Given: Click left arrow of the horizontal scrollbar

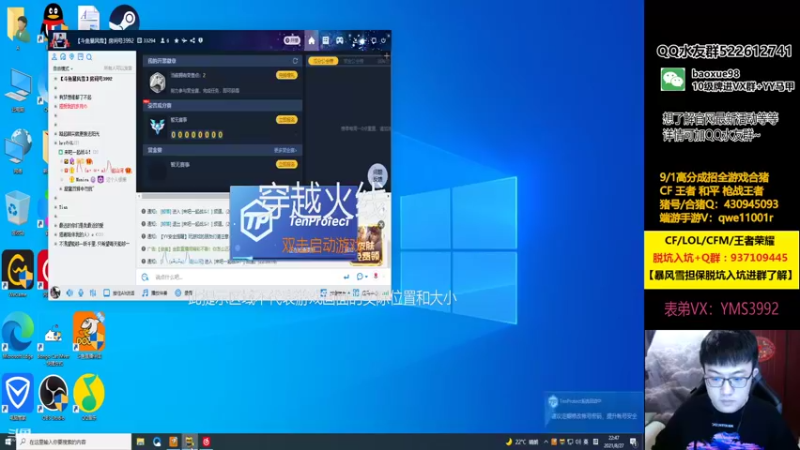Looking at the screenshot, I should pyautogui.click(x=139, y=196).
